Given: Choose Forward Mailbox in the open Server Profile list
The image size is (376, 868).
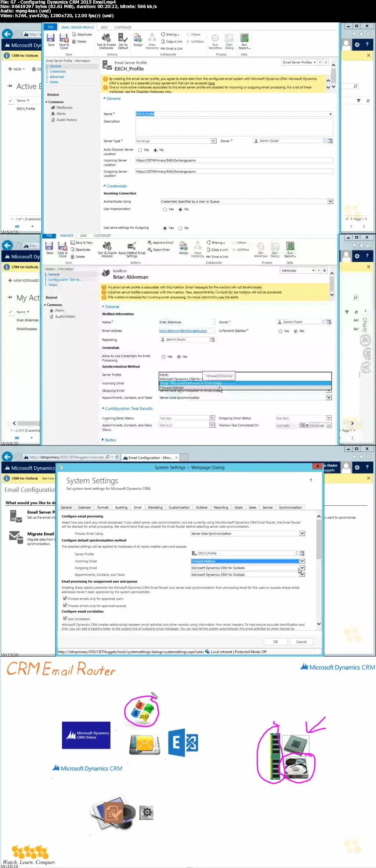Looking at the screenshot, I should point(245,388).
